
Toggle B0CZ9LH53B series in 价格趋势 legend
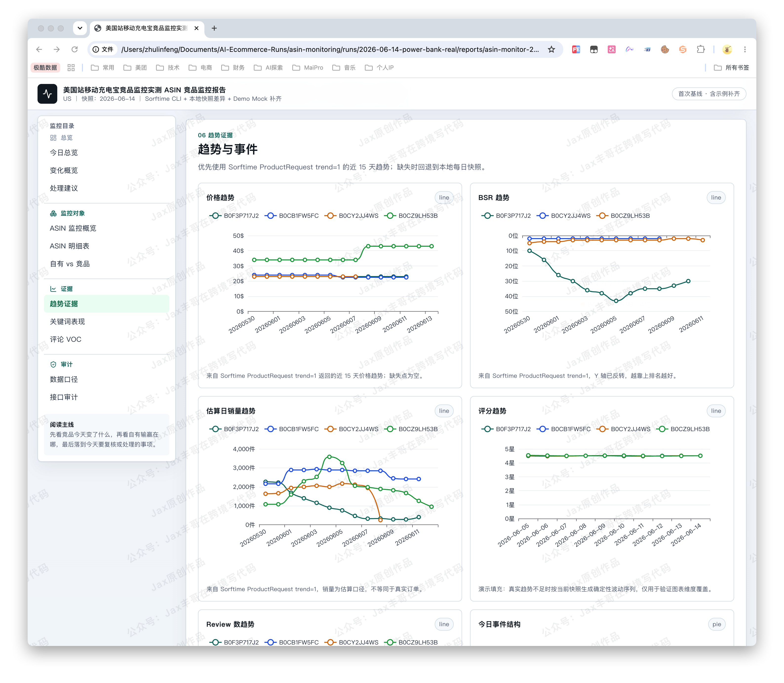tap(411, 216)
